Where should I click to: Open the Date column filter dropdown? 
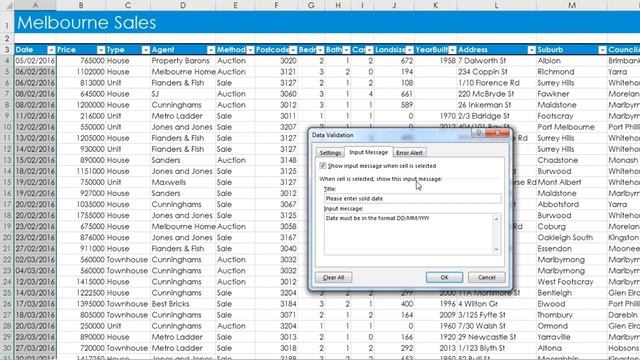tap(51, 50)
